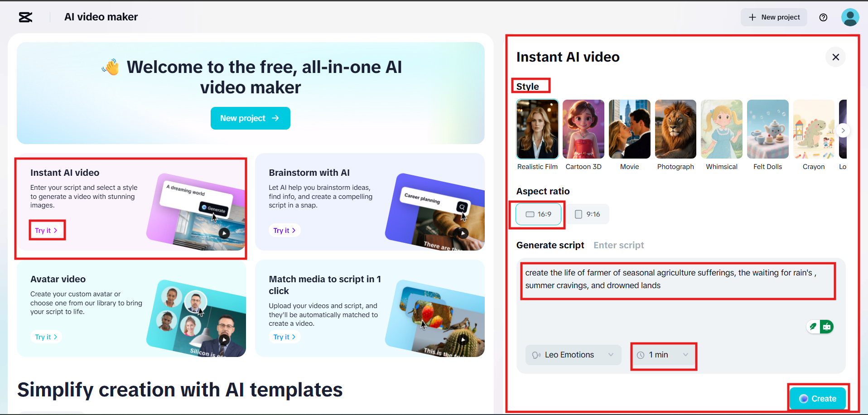Select the AI robot script-generation icon

pyautogui.click(x=827, y=326)
